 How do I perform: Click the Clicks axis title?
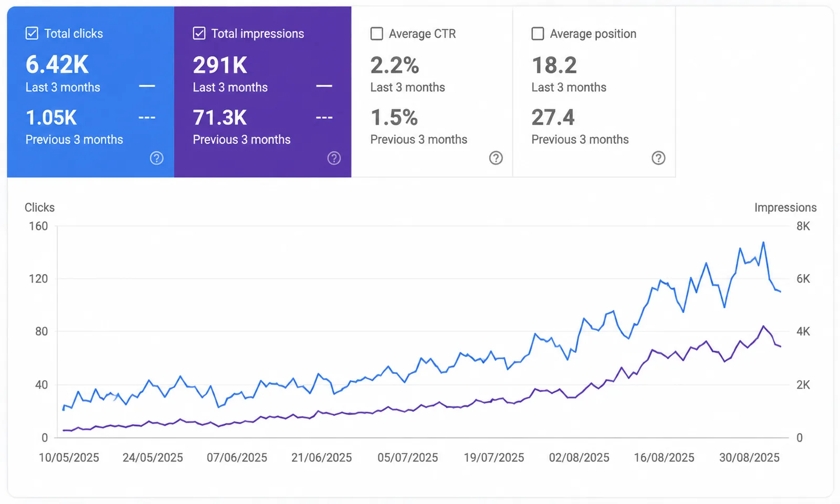click(39, 207)
